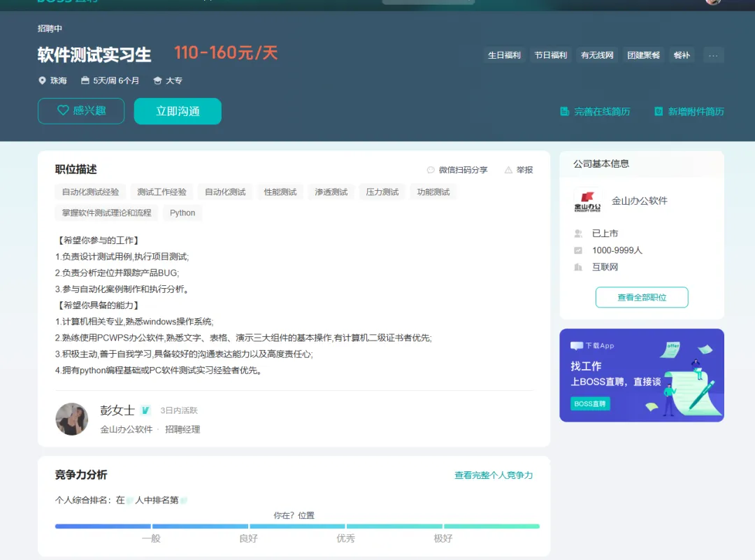Click the 良好 label on ranking bar
Viewport: 755px width, 560px height.
click(x=248, y=538)
